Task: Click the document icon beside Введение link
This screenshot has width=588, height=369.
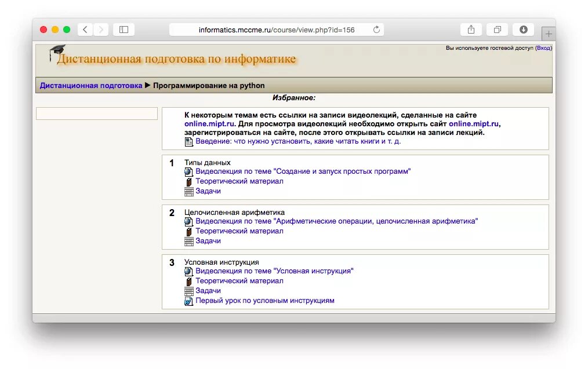Action: coord(188,141)
